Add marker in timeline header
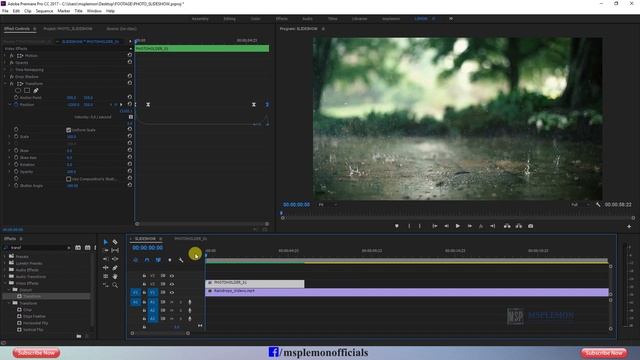Screen dimensions: 640x360 point(170,260)
